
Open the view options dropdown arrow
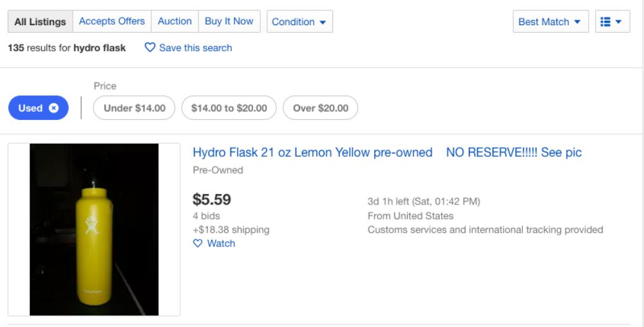coord(618,22)
